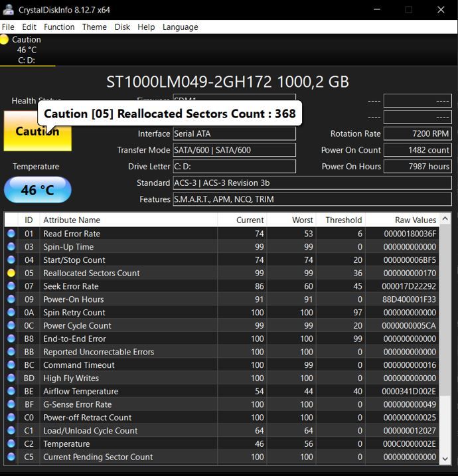Click the Rotation Rate field 7200 RPM
458x476 pixels.
point(418,133)
